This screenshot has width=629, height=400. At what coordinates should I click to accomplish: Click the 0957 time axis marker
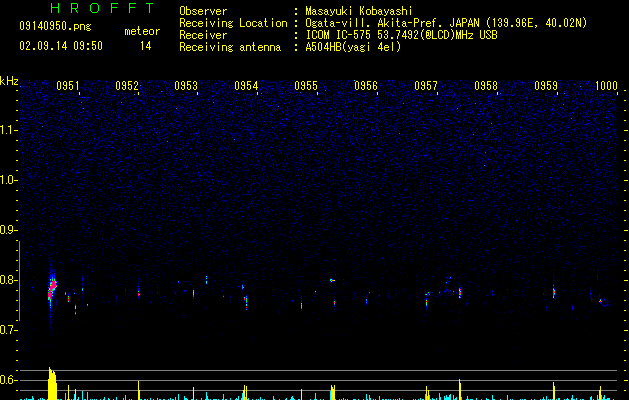point(426,86)
